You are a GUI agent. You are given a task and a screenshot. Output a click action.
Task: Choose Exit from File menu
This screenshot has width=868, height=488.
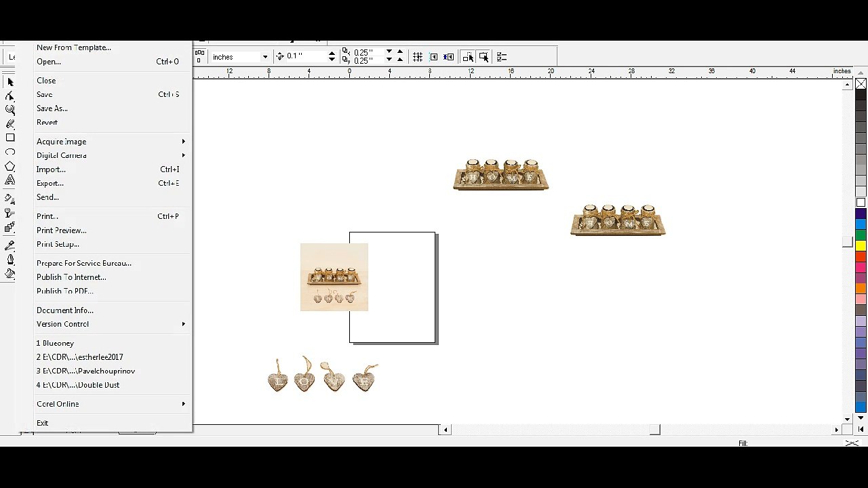(111, 423)
